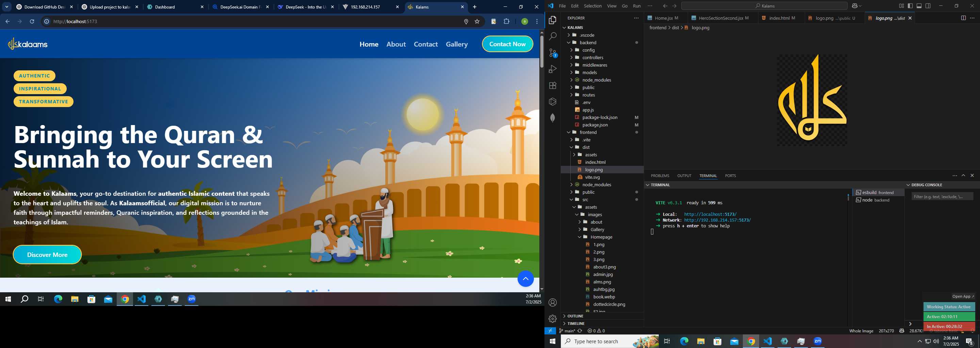Screen dimensions: 980x348
Task: Toggle the bottom panel visibility
Action: [x=919, y=6]
